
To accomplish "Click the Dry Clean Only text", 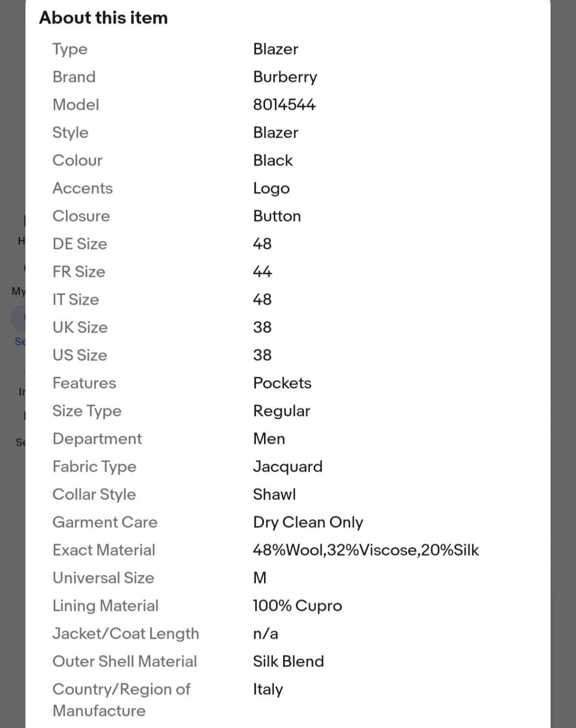I will pyautogui.click(x=308, y=522).
